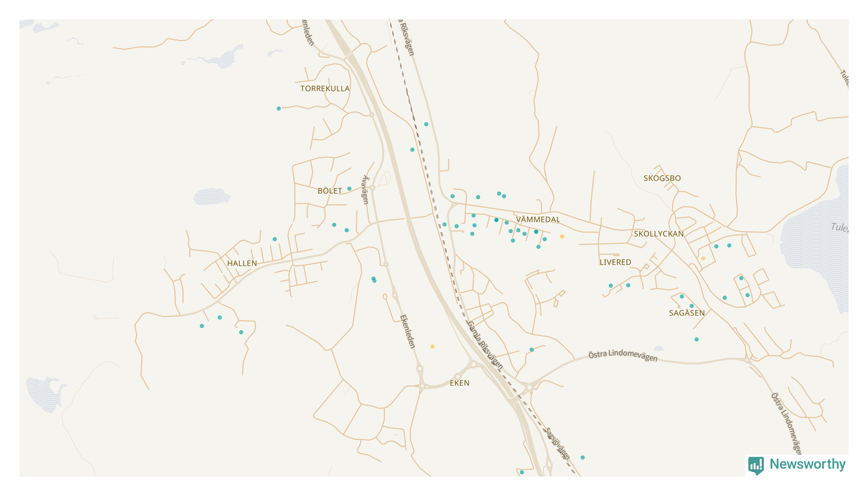This screenshot has width=868, height=496.
Task: Click the EKEN place label
Action: [459, 383]
